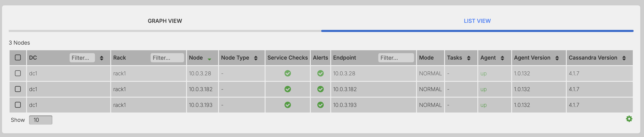Toggle Node column sort direction arrow
Image resolution: width=644 pixels, height=137 pixels.
pos(209,59)
